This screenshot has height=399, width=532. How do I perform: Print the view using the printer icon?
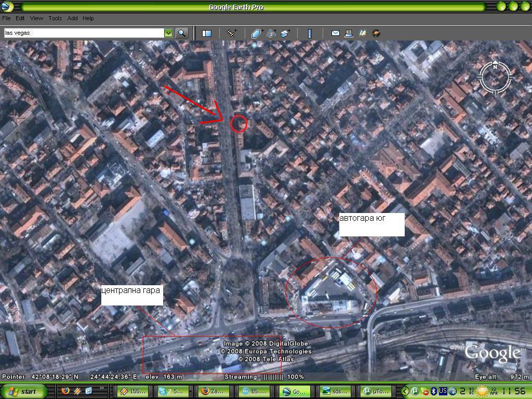point(349,33)
